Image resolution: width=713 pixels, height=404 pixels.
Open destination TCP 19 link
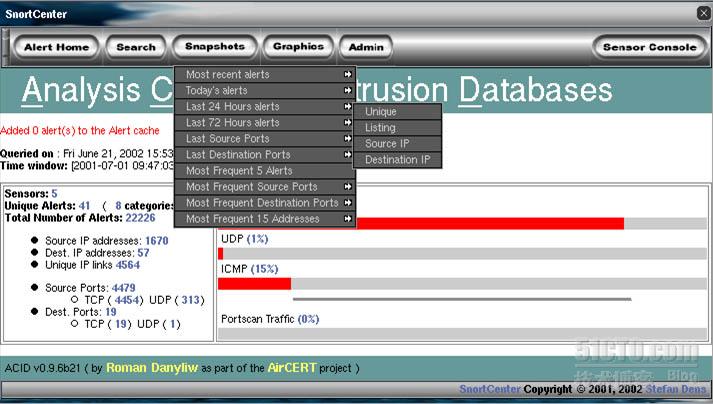tap(121, 324)
